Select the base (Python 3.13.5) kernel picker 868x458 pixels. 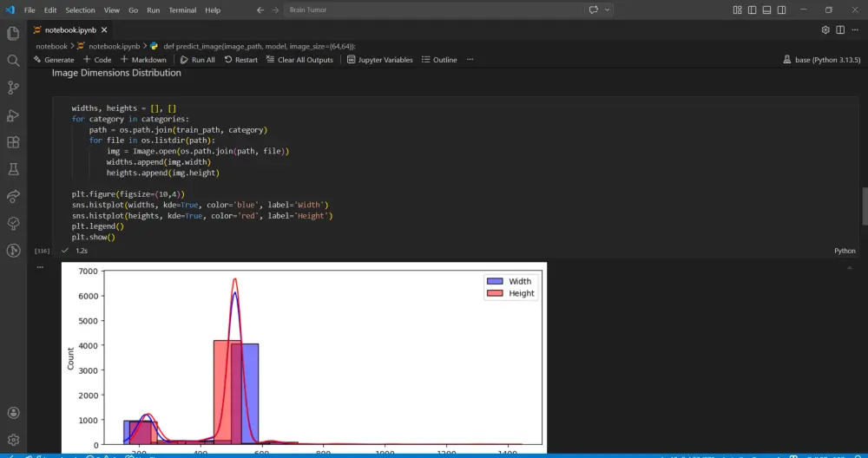(x=822, y=60)
